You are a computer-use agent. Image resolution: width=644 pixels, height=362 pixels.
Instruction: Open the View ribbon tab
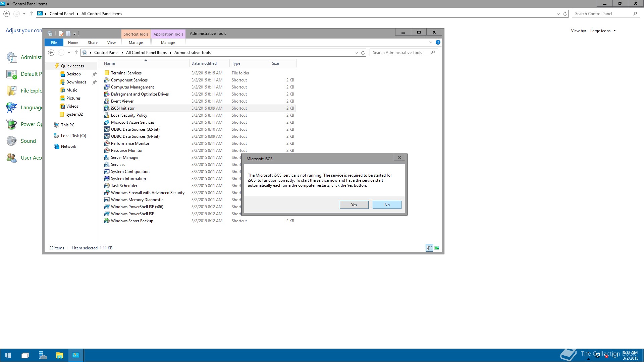[x=111, y=43]
